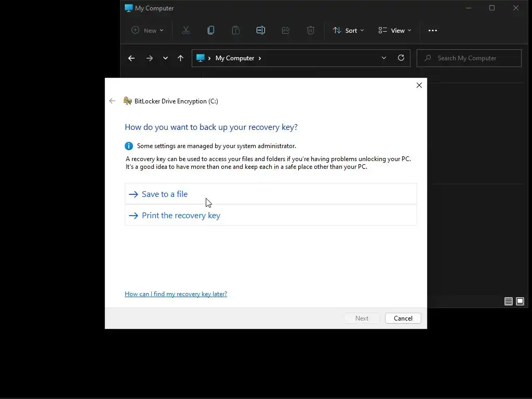Click the My Computer title bar icon
The width and height of the screenshot is (532, 399).
point(129,8)
